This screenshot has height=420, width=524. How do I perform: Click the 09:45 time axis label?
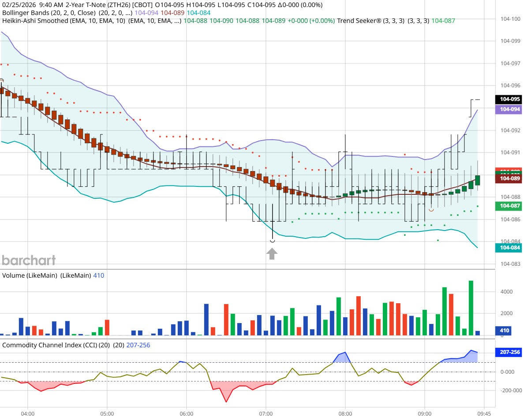484,414
